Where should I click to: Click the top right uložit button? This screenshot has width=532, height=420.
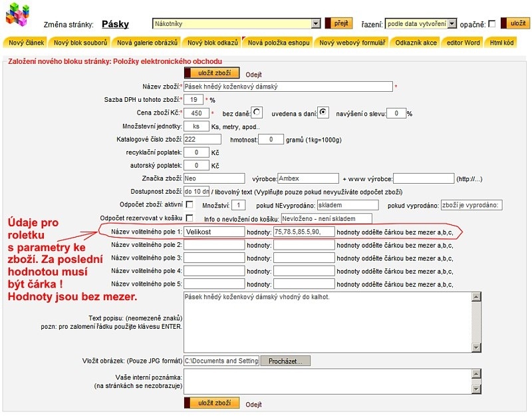pos(514,23)
